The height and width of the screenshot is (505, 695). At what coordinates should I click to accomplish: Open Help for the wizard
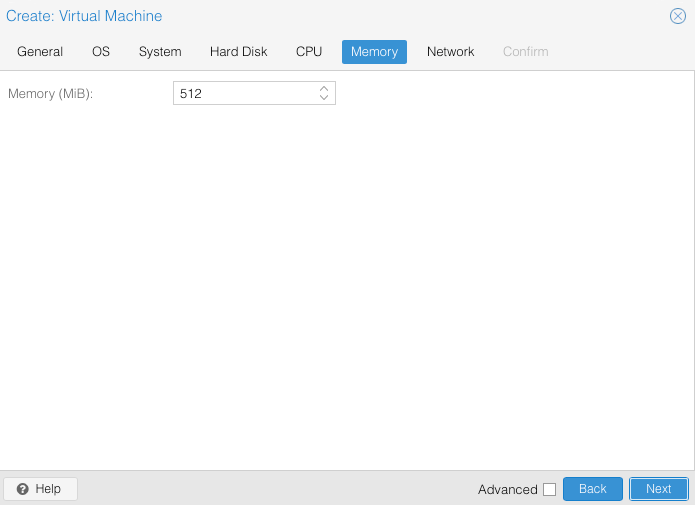40,489
